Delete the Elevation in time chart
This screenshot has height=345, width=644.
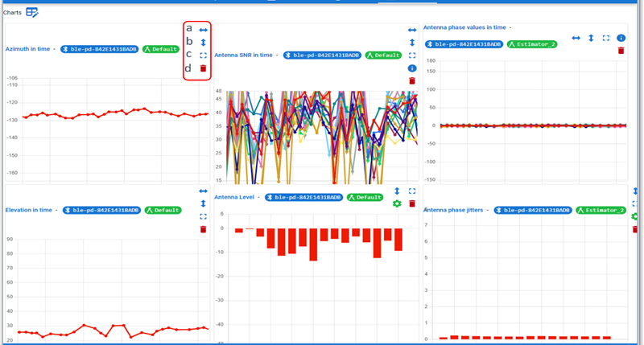point(204,229)
